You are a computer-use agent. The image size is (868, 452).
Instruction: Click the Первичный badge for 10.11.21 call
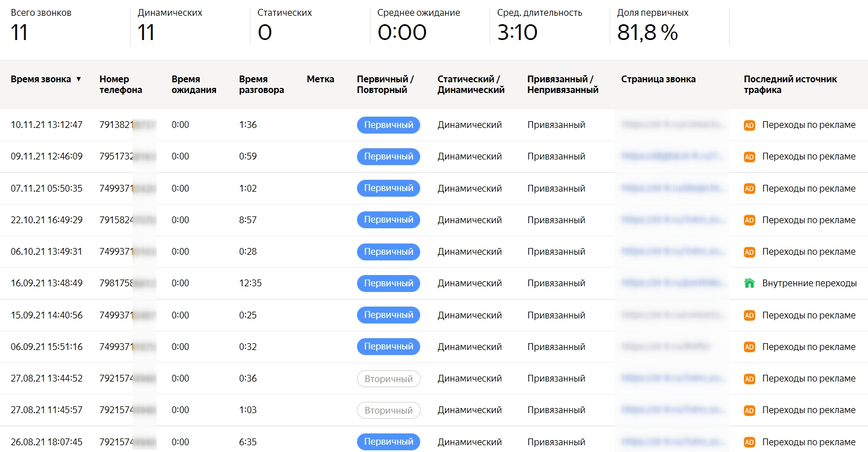tap(389, 125)
